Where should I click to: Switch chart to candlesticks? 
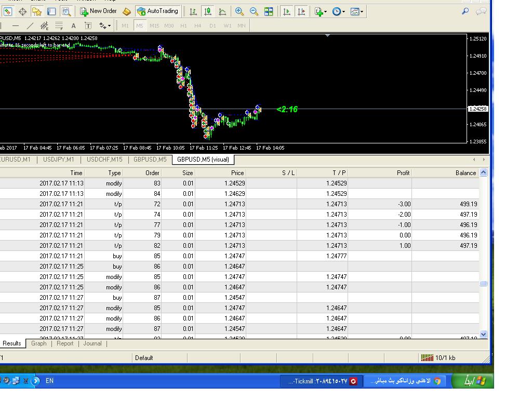click(208, 11)
